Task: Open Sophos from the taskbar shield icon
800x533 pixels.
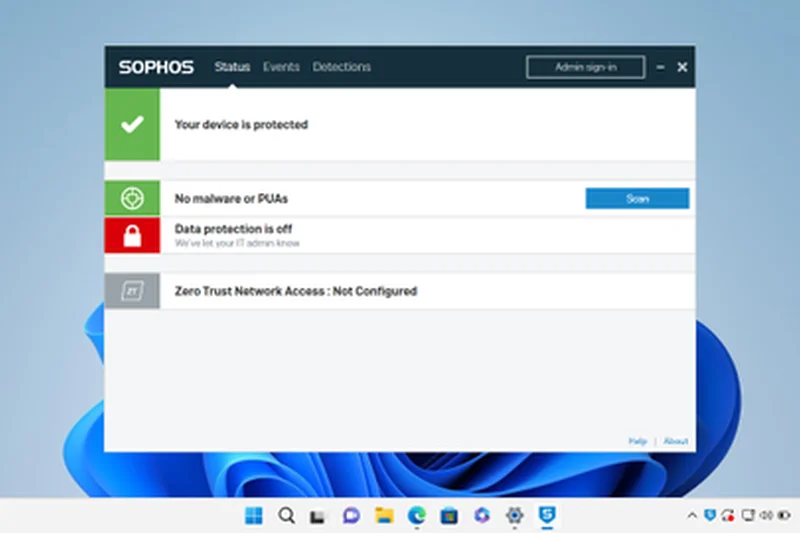Action: tap(547, 515)
